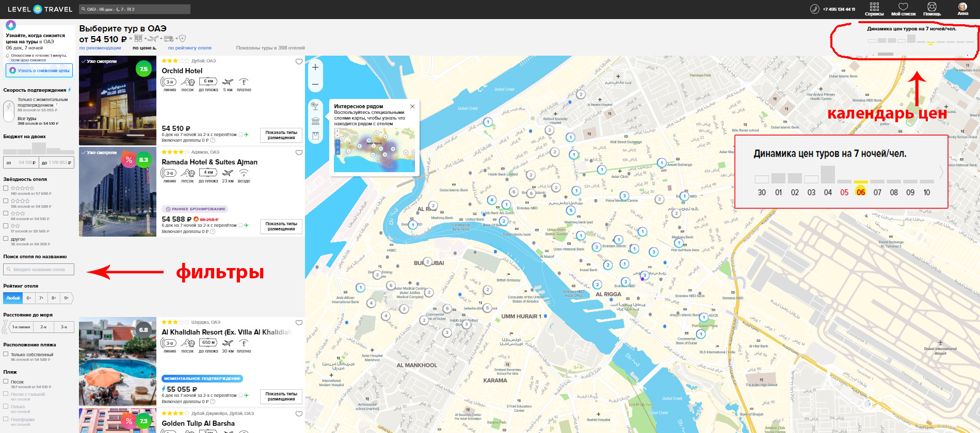Image resolution: width=980 pixels, height=433 pixels.
Task: Select 7+ hotel rating option
Action: pyautogui.click(x=41, y=298)
